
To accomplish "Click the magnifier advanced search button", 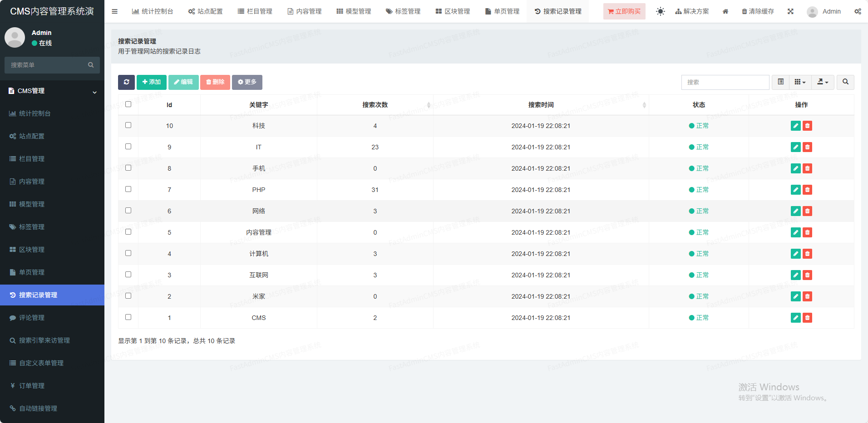I will (x=845, y=82).
